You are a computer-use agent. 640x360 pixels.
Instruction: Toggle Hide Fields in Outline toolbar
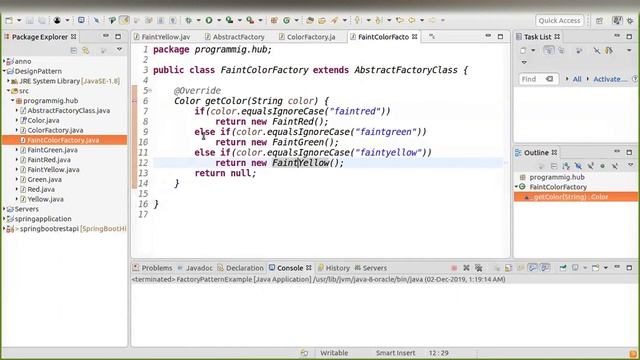(578, 166)
